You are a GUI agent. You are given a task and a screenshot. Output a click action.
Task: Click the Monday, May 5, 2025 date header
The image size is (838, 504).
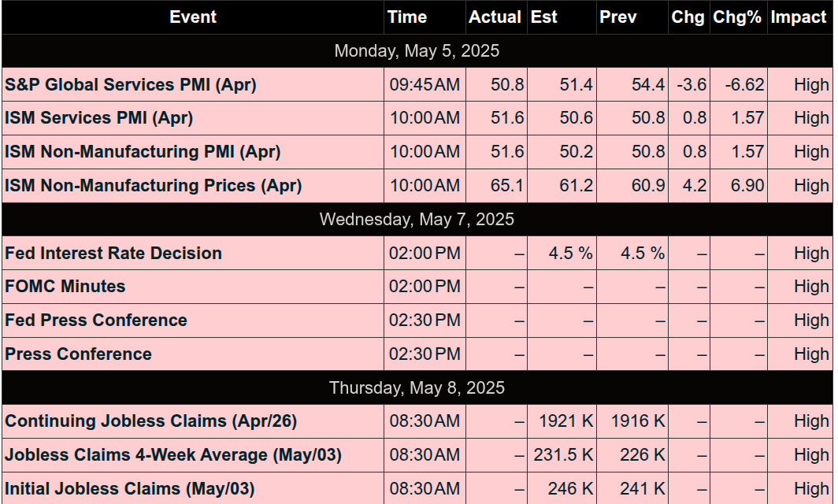[417, 50]
